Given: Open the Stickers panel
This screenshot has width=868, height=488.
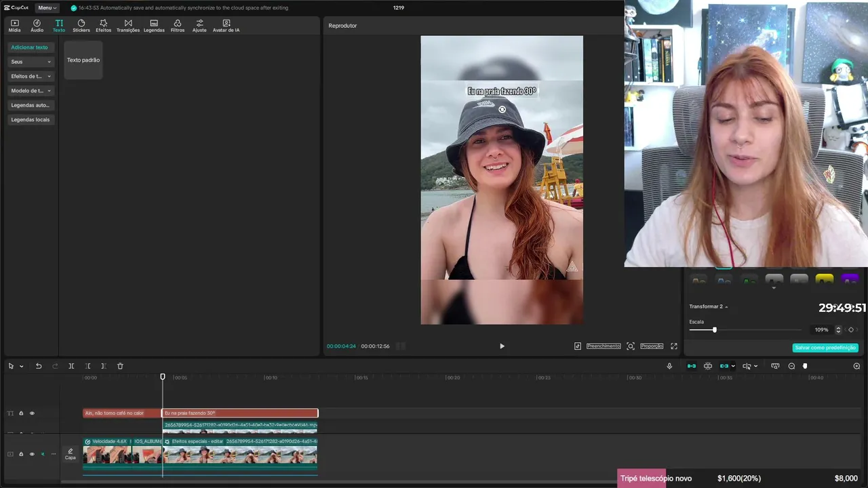Looking at the screenshot, I should (81, 26).
